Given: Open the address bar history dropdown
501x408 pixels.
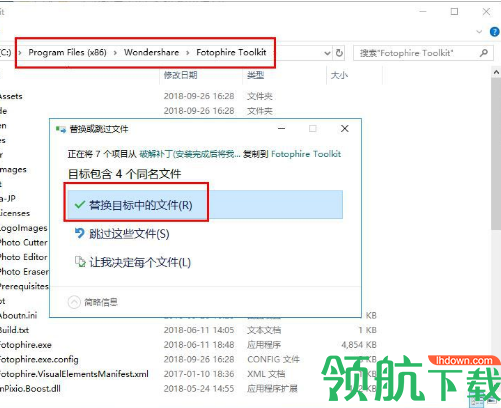Looking at the screenshot, I should coord(327,53).
